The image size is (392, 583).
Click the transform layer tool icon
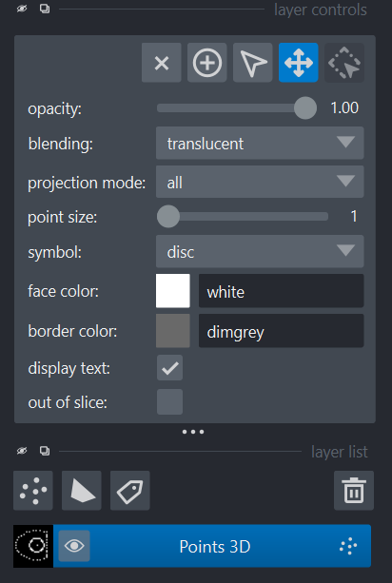point(344,63)
